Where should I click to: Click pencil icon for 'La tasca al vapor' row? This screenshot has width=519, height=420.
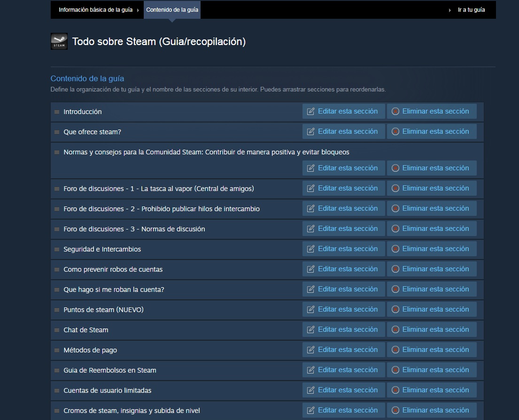click(310, 188)
